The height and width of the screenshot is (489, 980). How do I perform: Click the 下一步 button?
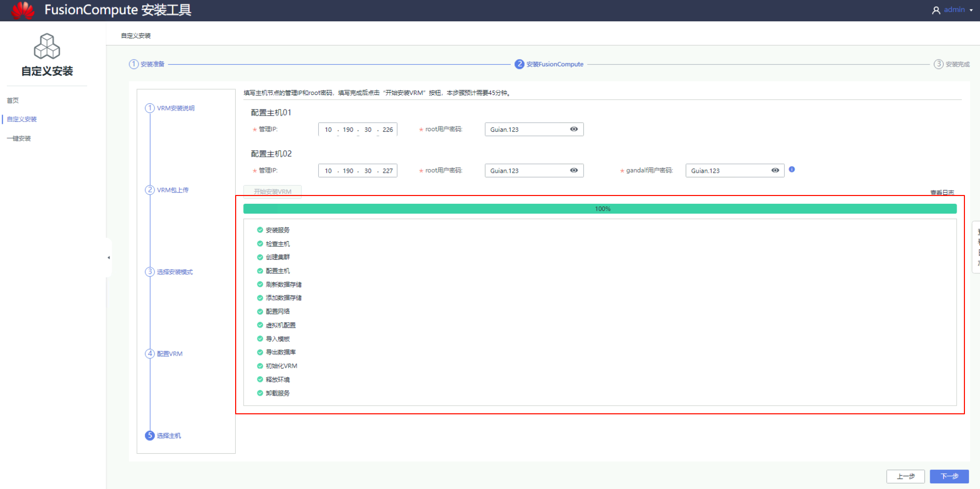949,476
